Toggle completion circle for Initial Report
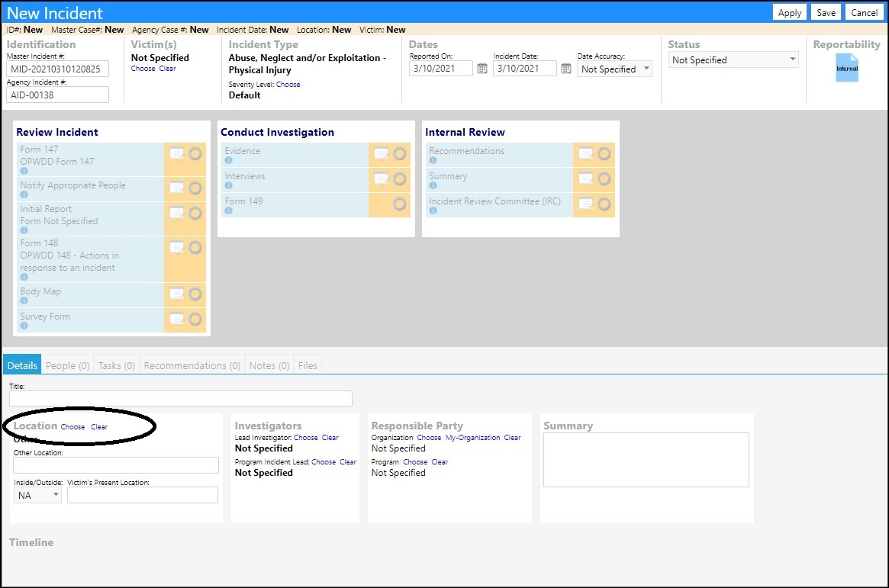 point(195,213)
